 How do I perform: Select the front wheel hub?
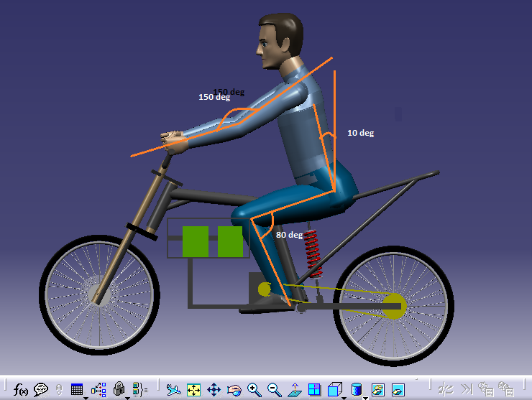(99, 296)
